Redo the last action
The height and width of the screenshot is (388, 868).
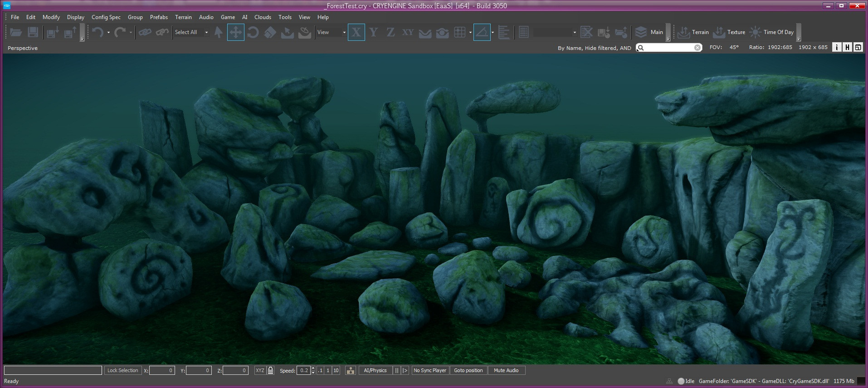pos(120,32)
